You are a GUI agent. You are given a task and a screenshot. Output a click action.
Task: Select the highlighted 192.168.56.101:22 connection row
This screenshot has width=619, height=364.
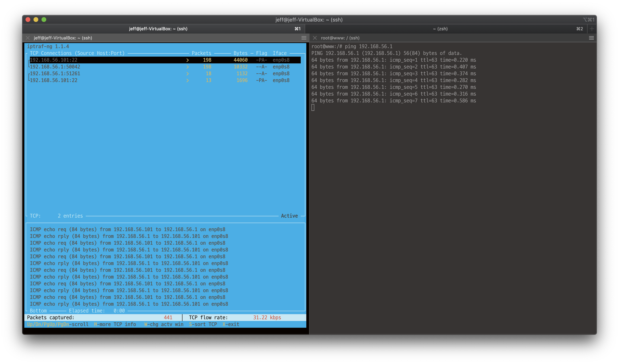pyautogui.click(x=54, y=60)
